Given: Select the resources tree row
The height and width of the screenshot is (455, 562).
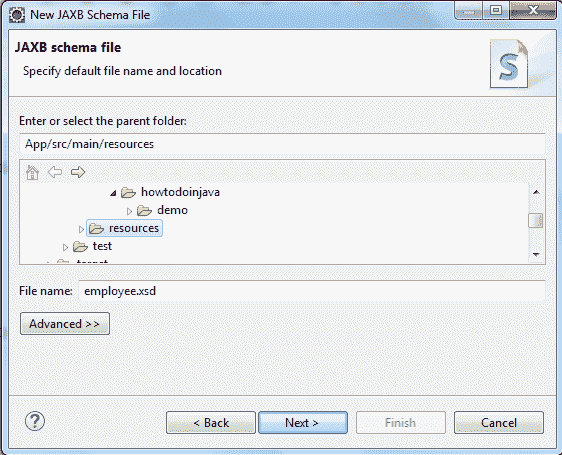Looking at the screenshot, I should coord(124,228).
